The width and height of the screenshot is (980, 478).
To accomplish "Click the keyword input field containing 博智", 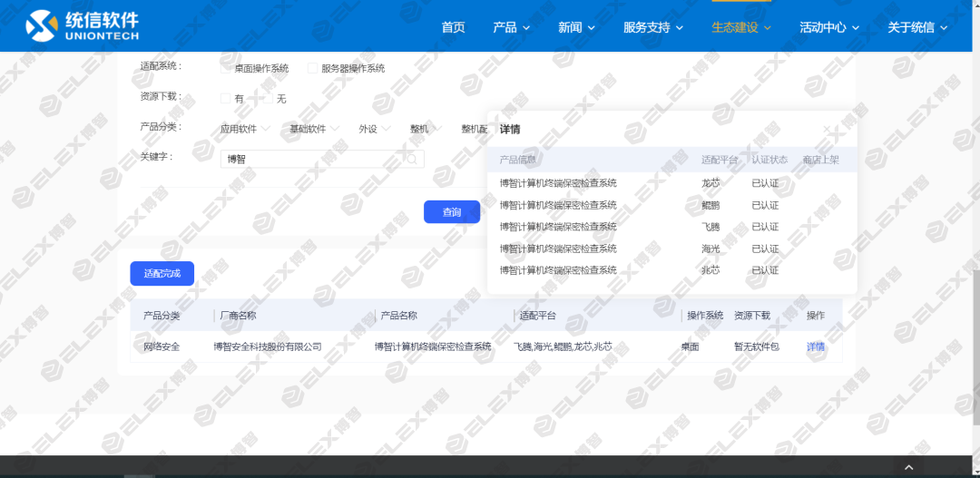I will click(x=309, y=159).
